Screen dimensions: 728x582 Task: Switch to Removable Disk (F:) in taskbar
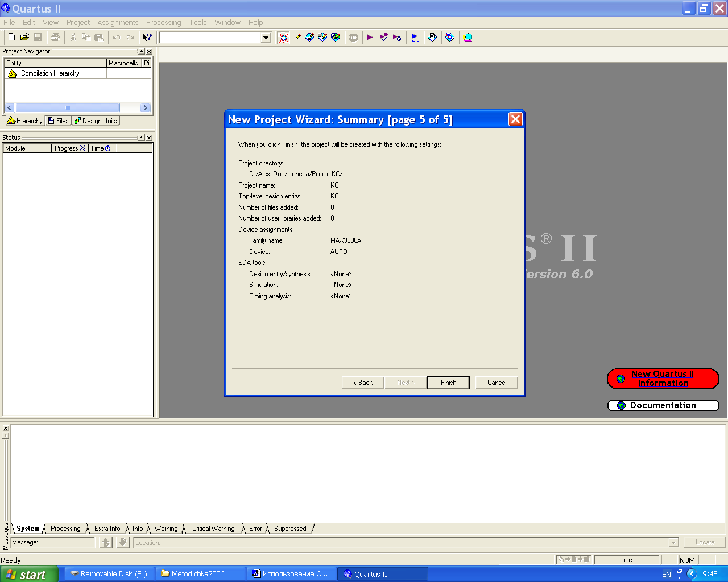(108, 574)
